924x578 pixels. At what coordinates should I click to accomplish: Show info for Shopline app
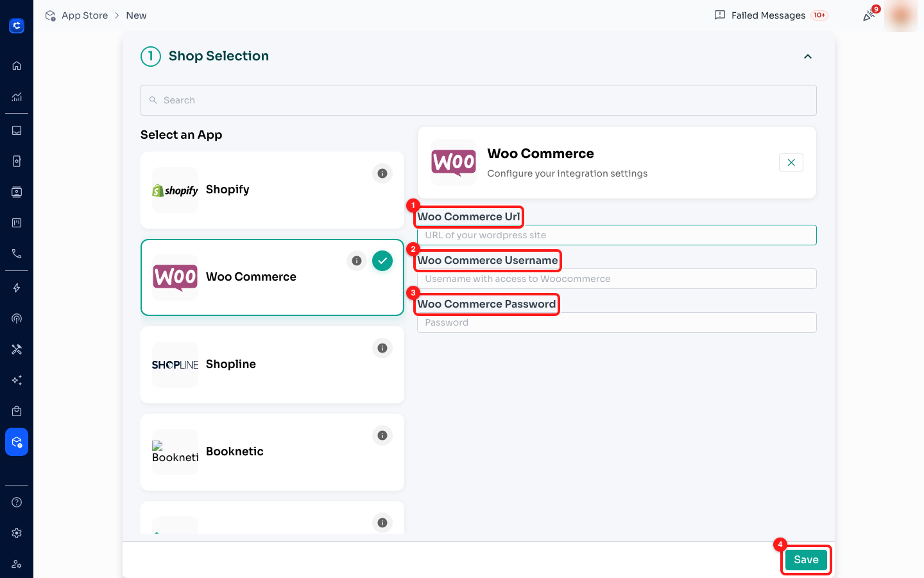coord(382,348)
